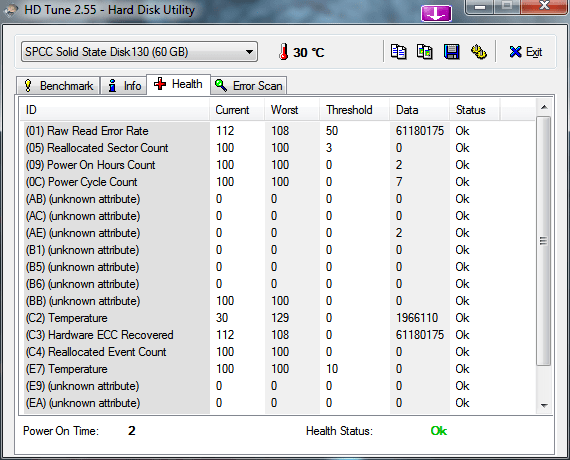Click the Current column header

(x=237, y=110)
